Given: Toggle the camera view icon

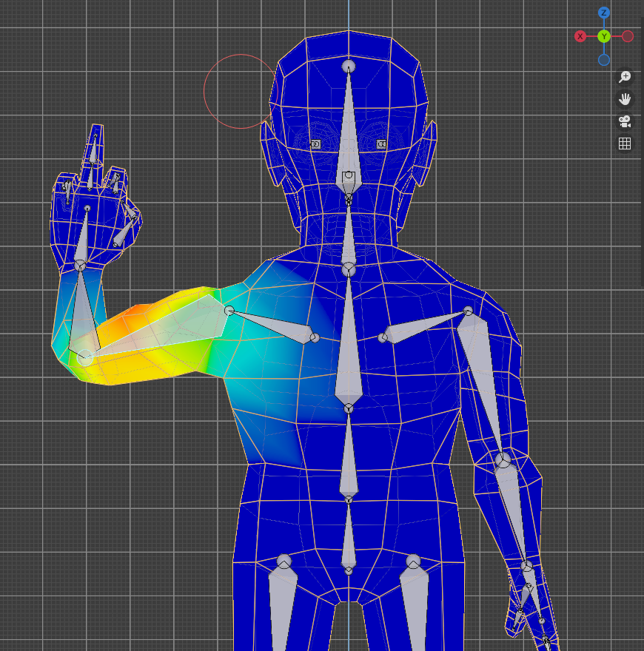Looking at the screenshot, I should pos(625,121).
